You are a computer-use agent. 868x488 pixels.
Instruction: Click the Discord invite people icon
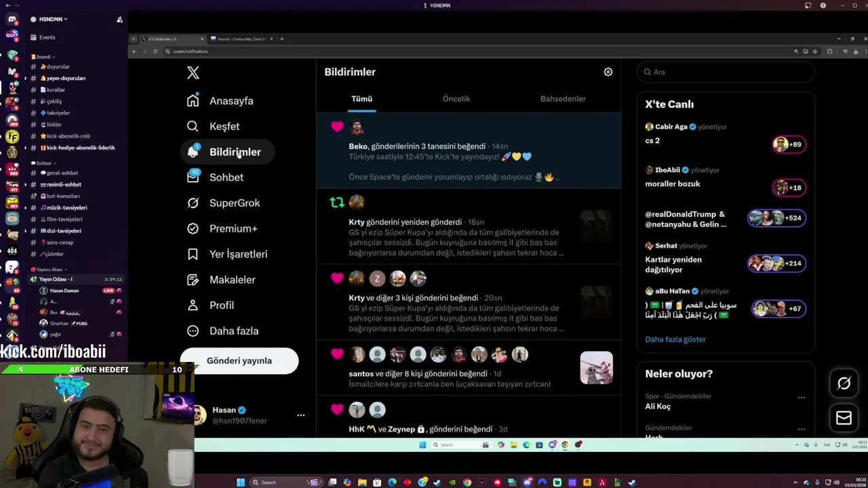pos(119,20)
